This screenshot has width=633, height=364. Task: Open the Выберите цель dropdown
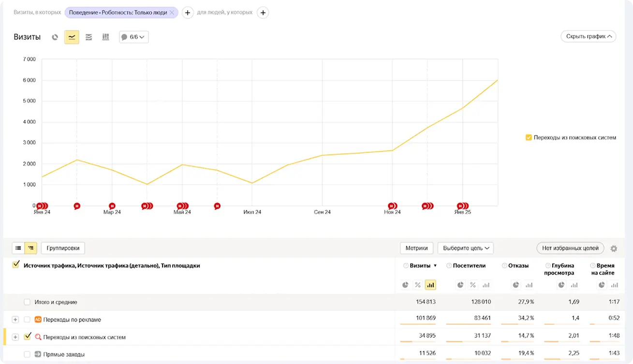[465, 248]
